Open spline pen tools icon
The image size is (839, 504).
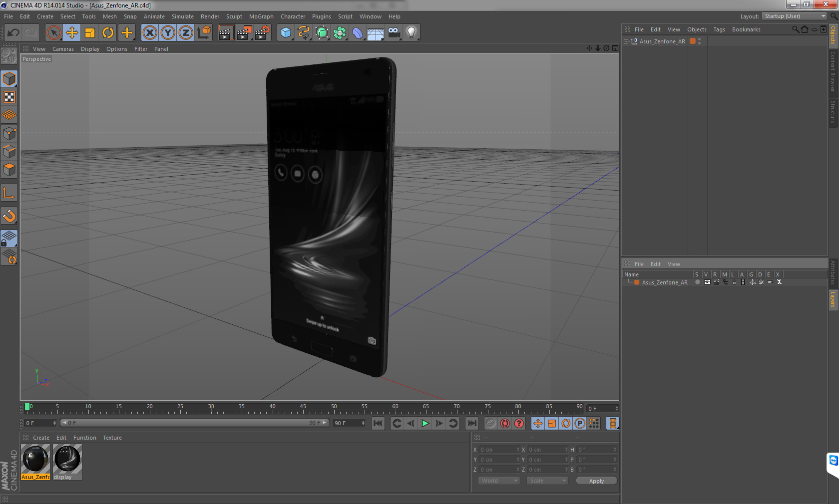[304, 33]
